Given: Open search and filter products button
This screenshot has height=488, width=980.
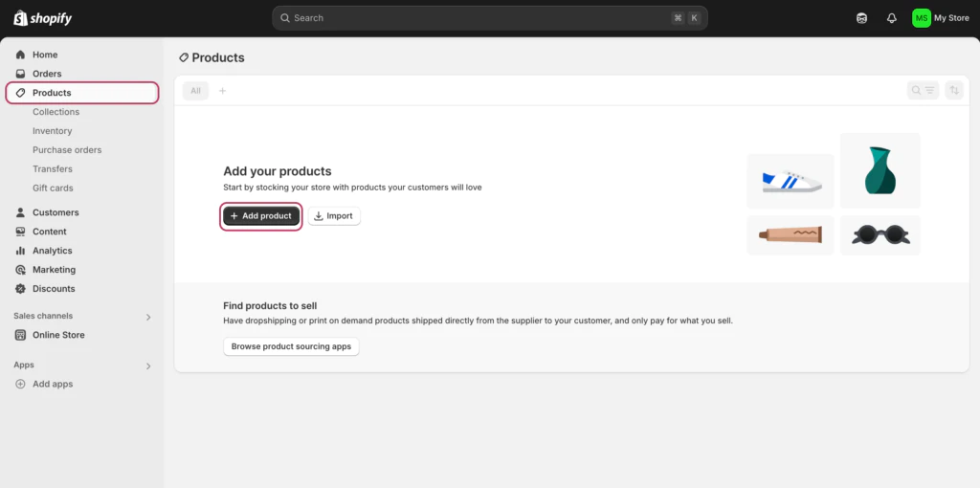Looking at the screenshot, I should click(924, 91).
